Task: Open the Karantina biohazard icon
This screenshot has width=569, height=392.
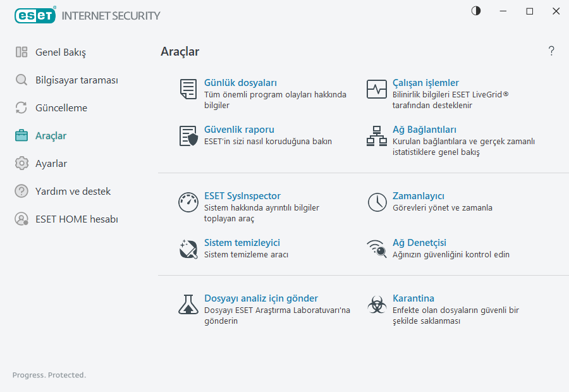Action: tap(376, 305)
